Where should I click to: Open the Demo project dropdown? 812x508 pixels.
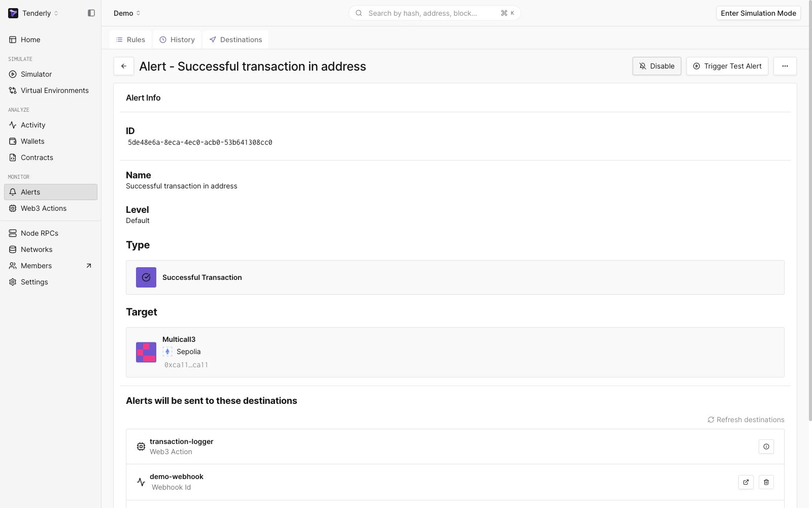click(127, 13)
